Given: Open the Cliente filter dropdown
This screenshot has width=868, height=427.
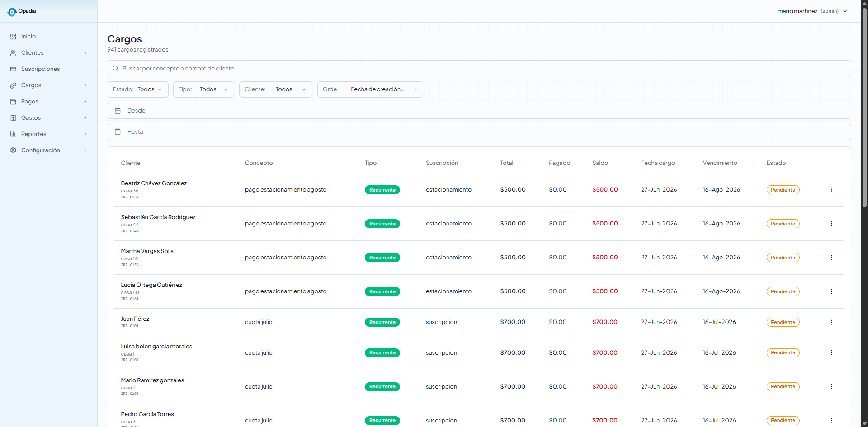Looking at the screenshot, I should pos(276,89).
